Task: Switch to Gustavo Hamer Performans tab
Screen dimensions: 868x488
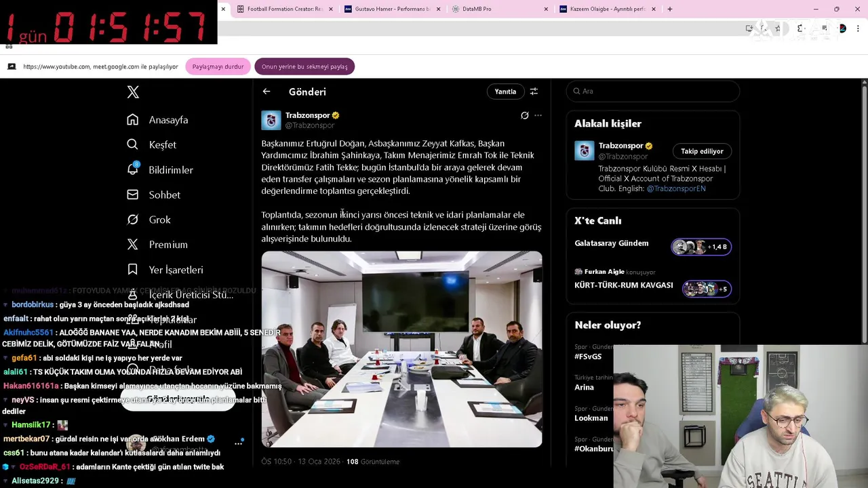Action: [393, 9]
